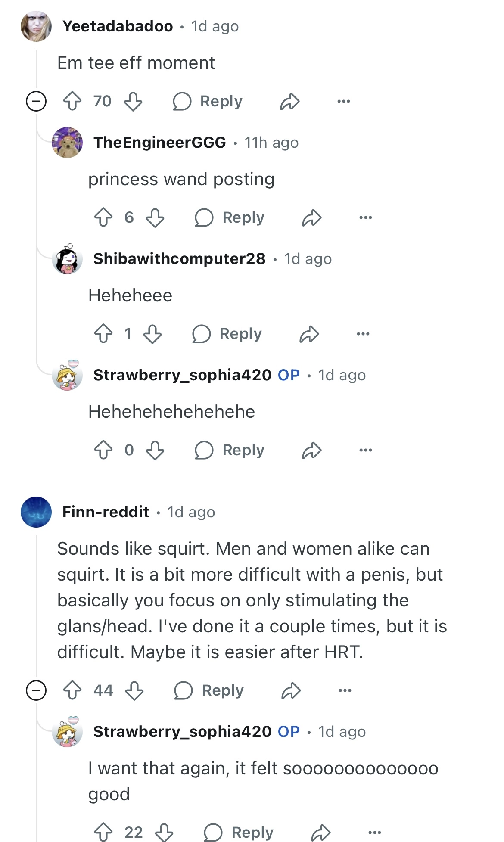Open more options for Yeetadabadoo's comment
504x842 pixels.
click(x=344, y=102)
